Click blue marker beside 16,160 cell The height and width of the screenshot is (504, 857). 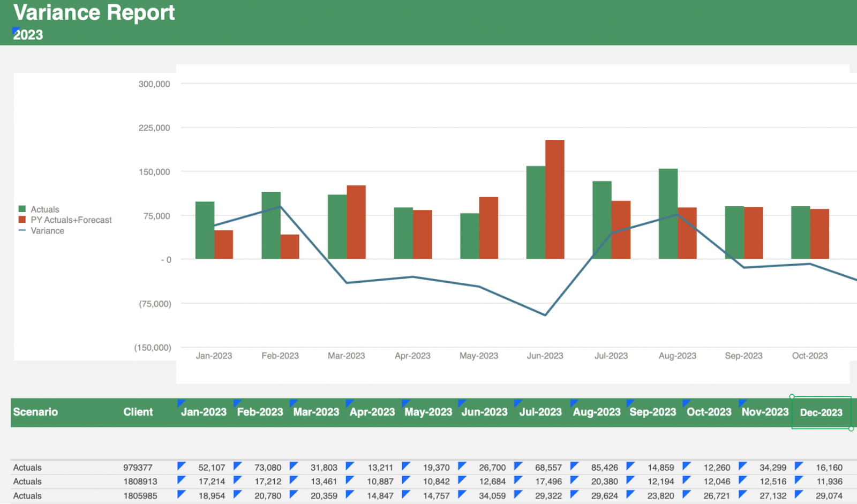(x=798, y=466)
